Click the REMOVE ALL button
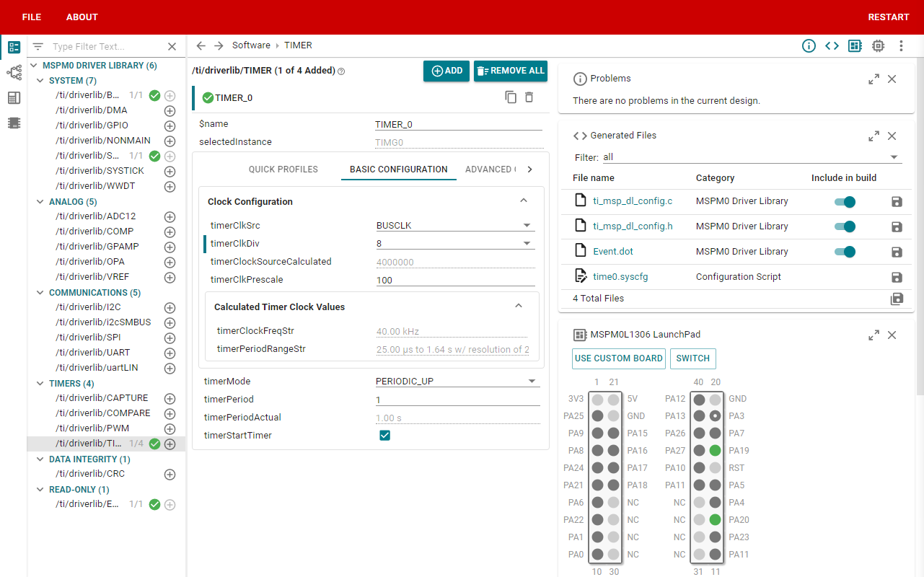 (511, 71)
